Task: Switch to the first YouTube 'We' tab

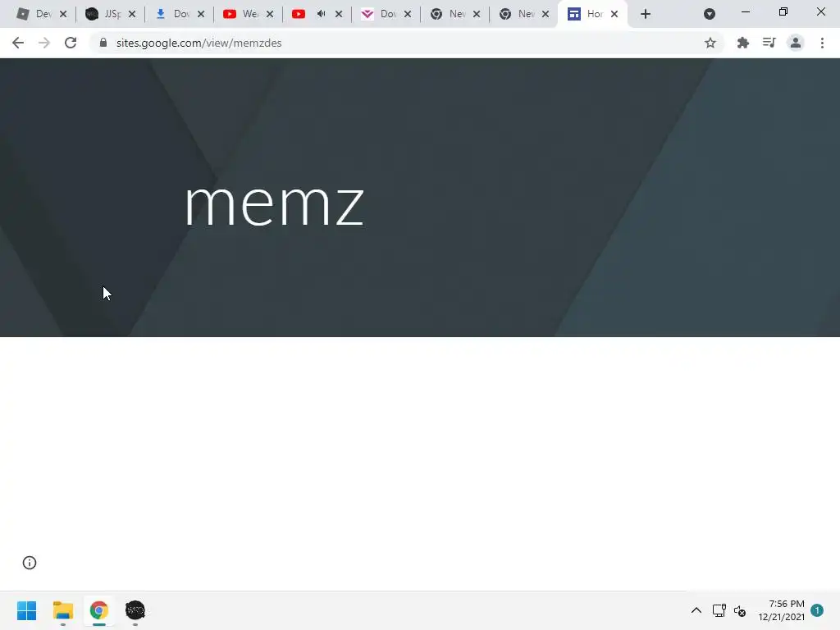Action: (x=242, y=14)
